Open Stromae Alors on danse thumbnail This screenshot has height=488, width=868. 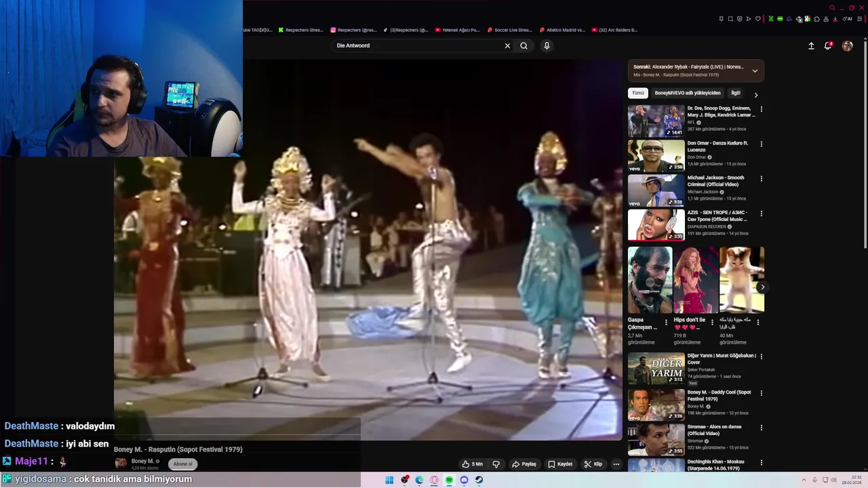[656, 439]
